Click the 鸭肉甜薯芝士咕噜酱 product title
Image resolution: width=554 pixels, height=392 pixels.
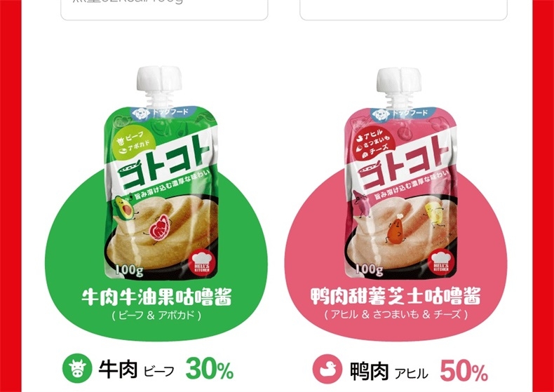(x=396, y=296)
